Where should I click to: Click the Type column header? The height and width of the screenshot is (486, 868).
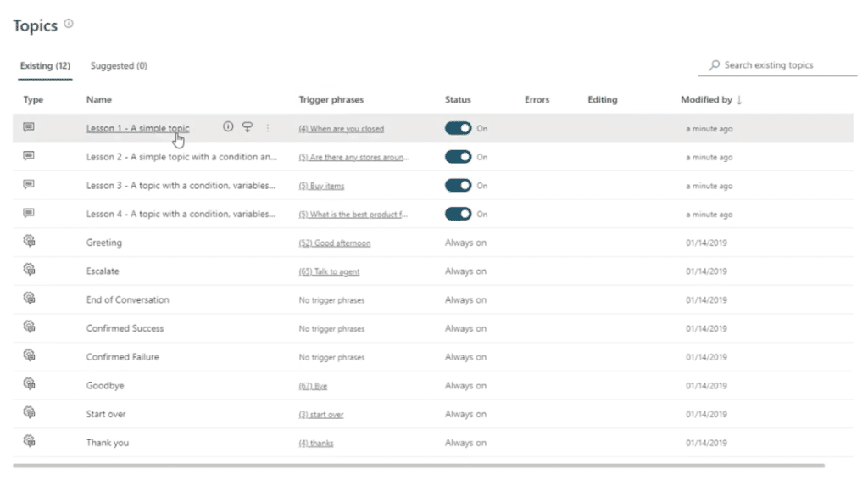[33, 100]
